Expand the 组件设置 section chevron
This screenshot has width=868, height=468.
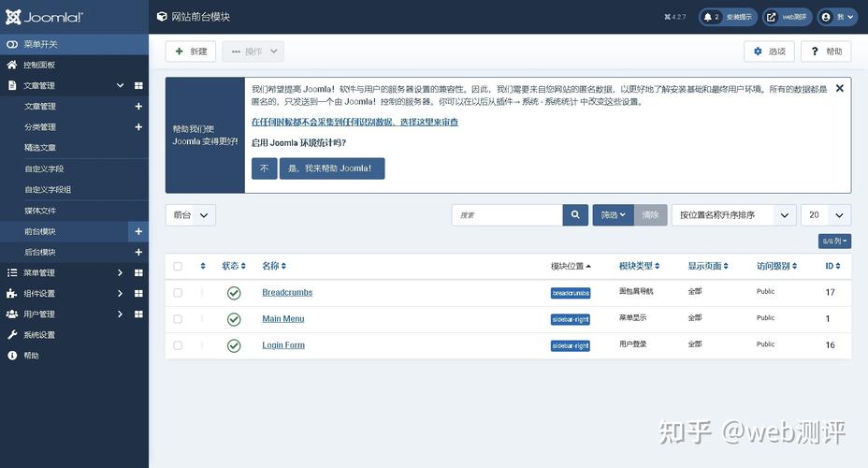120,294
